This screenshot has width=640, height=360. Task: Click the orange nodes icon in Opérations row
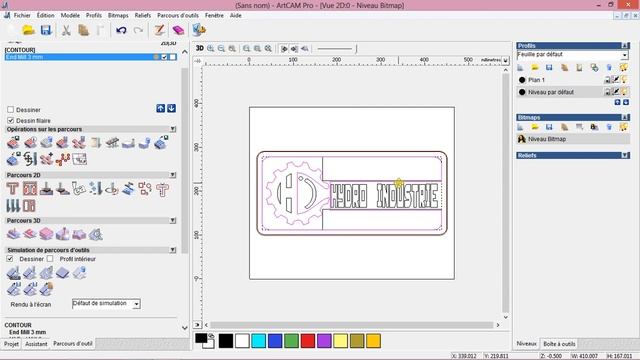[62, 159]
